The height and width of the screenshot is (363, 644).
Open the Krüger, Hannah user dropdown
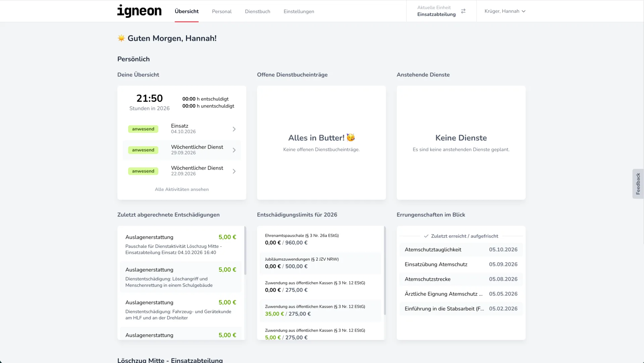pos(505,11)
